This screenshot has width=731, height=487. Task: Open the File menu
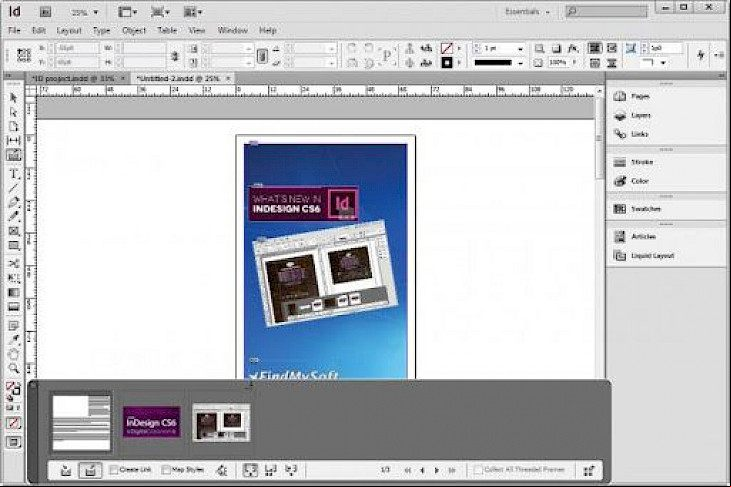tap(14, 31)
